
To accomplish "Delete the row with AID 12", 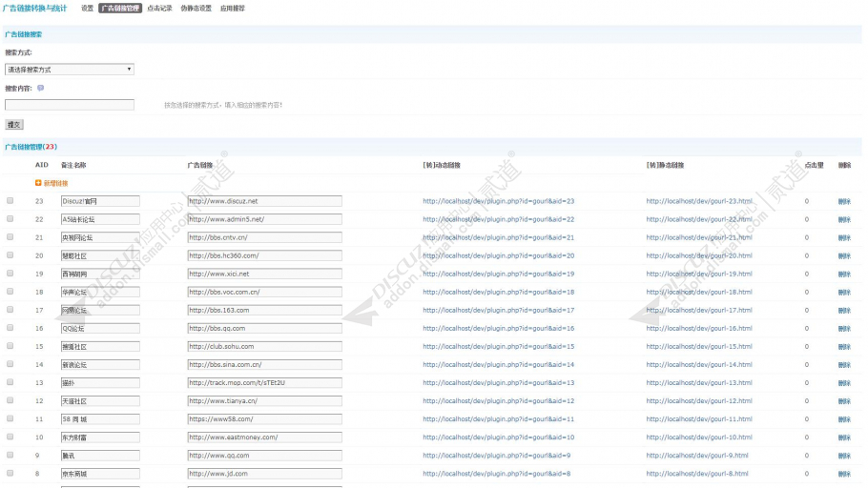I will [x=844, y=401].
